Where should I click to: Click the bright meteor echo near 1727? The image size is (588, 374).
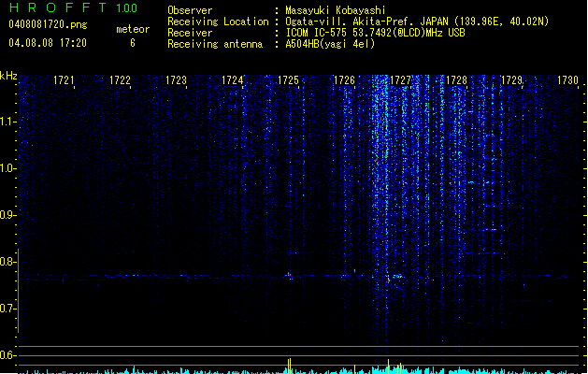pyautogui.click(x=389, y=279)
